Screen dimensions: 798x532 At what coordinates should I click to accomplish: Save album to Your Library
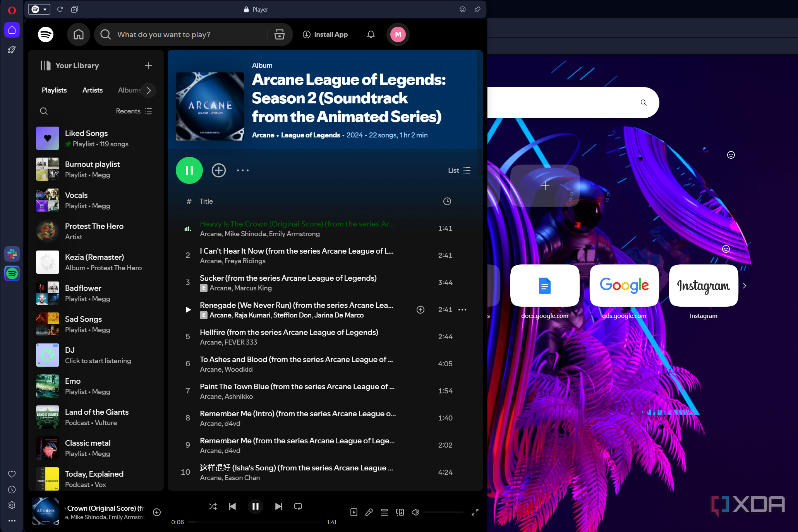pyautogui.click(x=219, y=170)
